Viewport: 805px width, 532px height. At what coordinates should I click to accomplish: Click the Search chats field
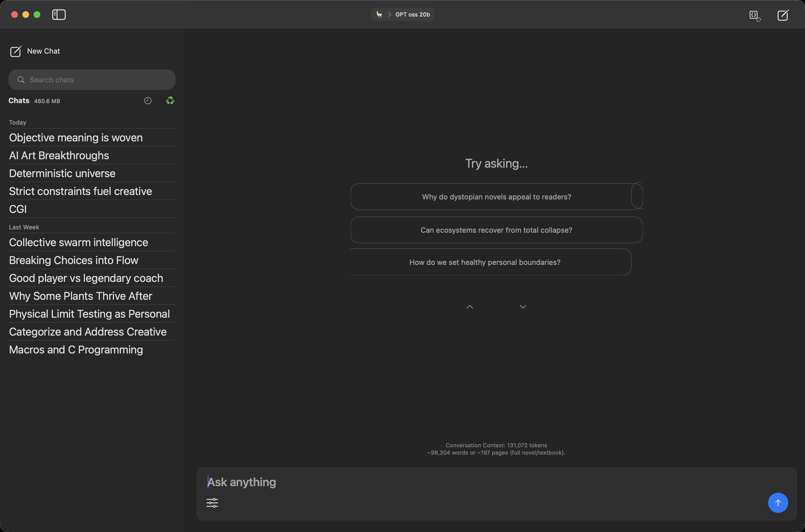coord(92,79)
